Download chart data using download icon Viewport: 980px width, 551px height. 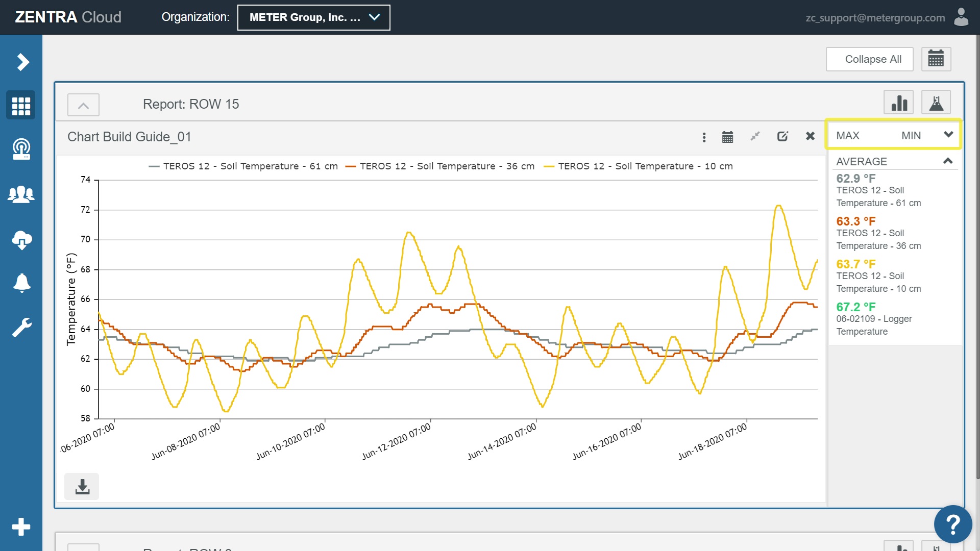pos(82,487)
